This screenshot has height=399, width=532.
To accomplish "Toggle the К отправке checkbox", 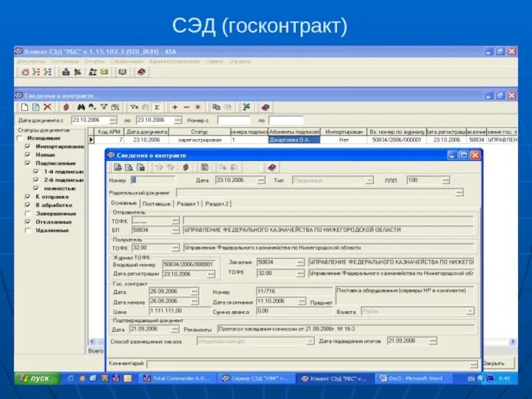I will 28,197.
